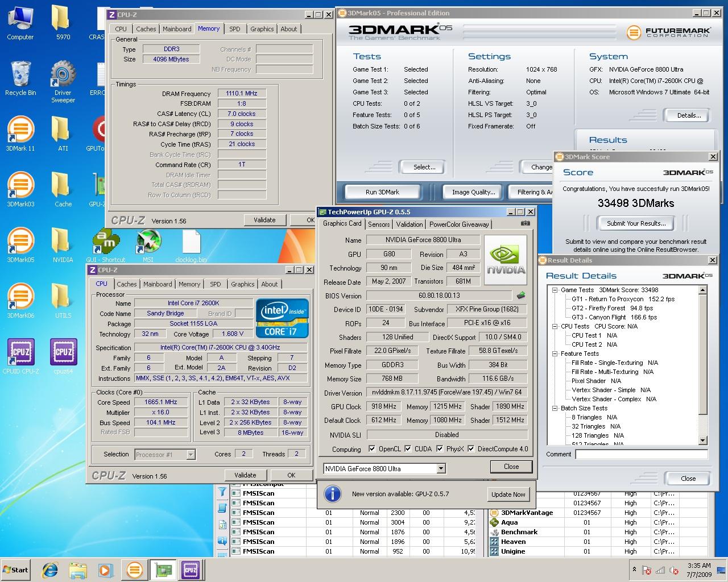Image resolution: width=728 pixels, height=582 pixels.
Task: Click the 3DMarkVantage row in the list
Action: 599,513
